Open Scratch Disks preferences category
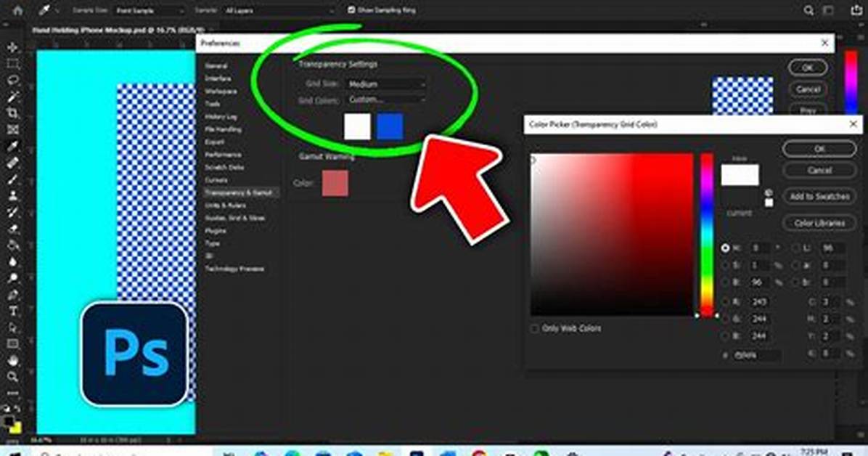The width and height of the screenshot is (868, 456). [x=224, y=167]
